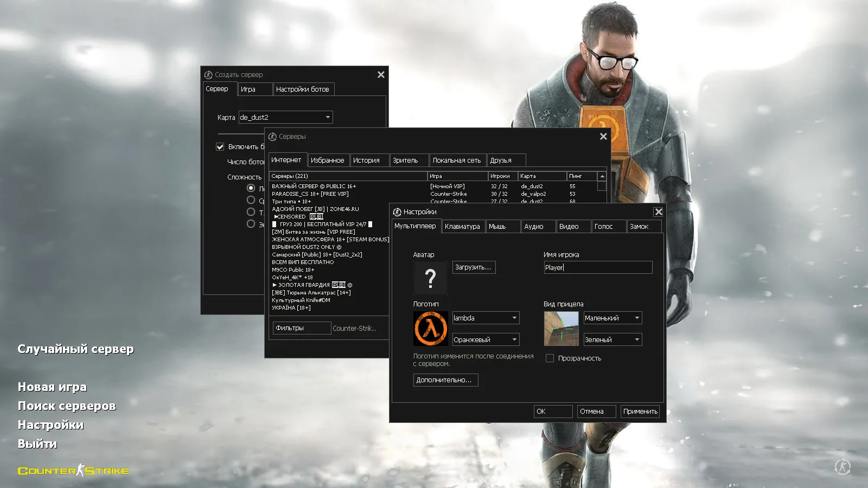Viewport: 868px width, 488px height.
Task: Close the Серверы server browser window
Action: coord(603,137)
